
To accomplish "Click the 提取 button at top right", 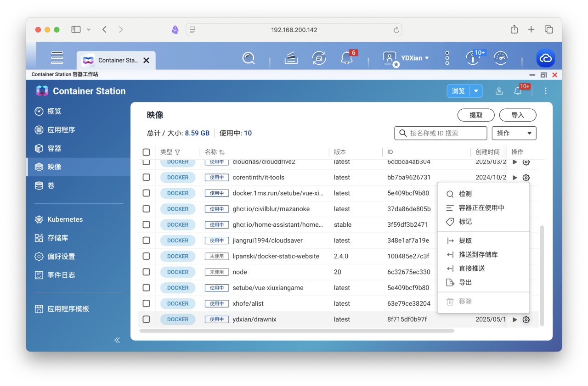I will 476,115.
